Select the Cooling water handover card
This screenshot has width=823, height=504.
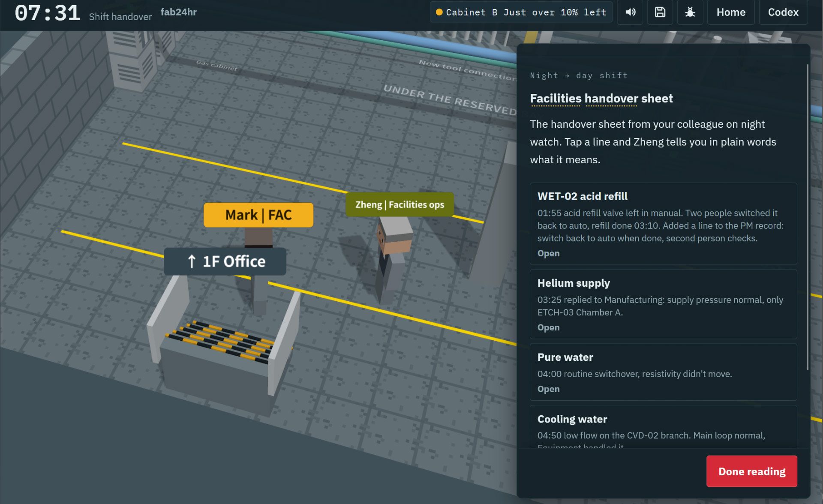[x=663, y=427]
